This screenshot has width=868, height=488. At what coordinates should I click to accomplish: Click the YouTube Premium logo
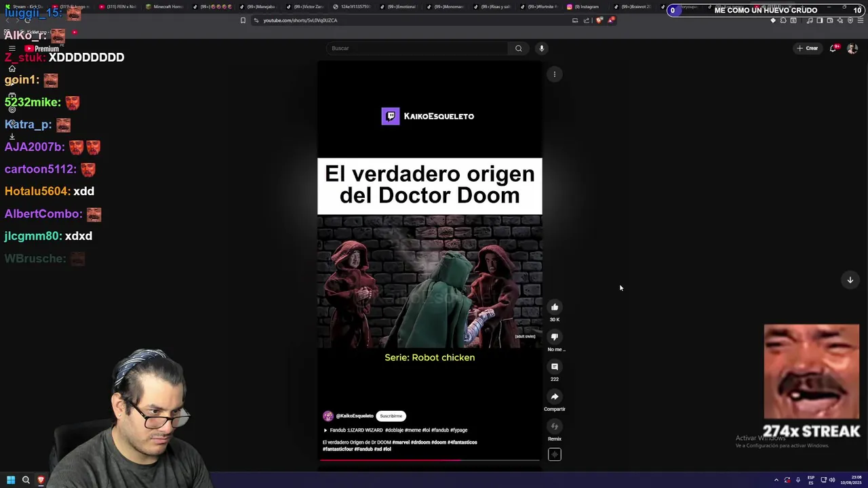tap(42, 49)
